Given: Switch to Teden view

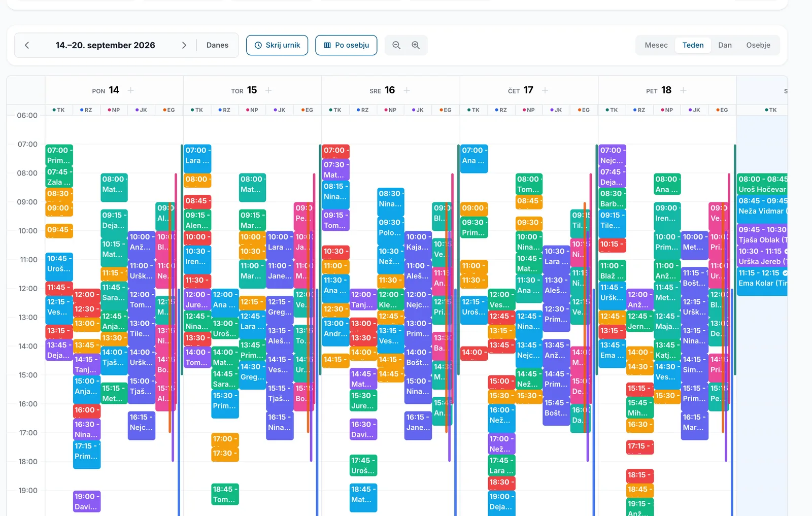Looking at the screenshot, I should point(693,45).
